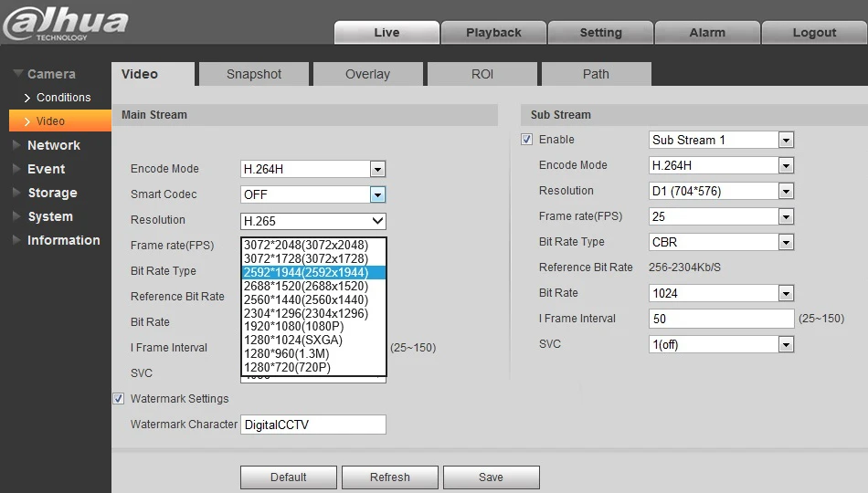
Task: Switch to the Overlay tab
Action: (x=368, y=74)
